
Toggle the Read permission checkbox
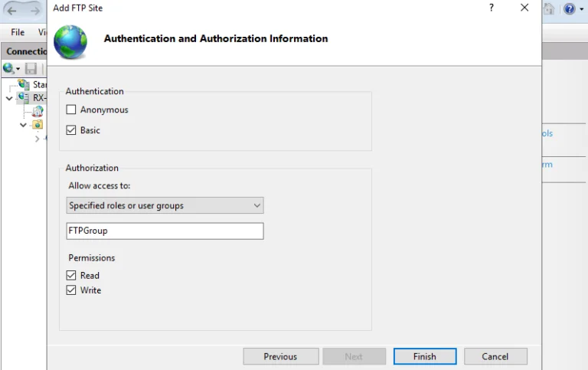tap(71, 276)
